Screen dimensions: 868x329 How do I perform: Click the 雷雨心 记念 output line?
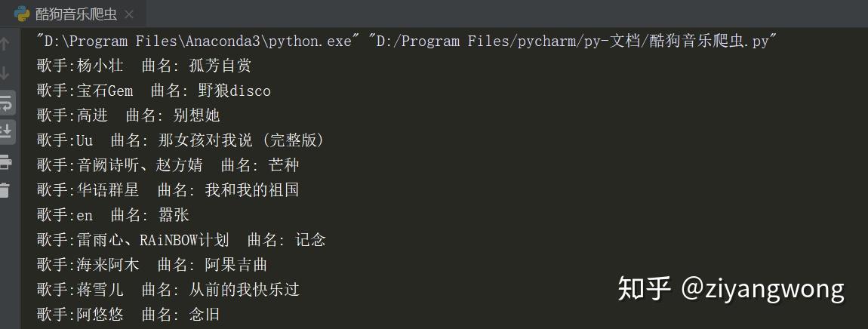[x=181, y=240]
